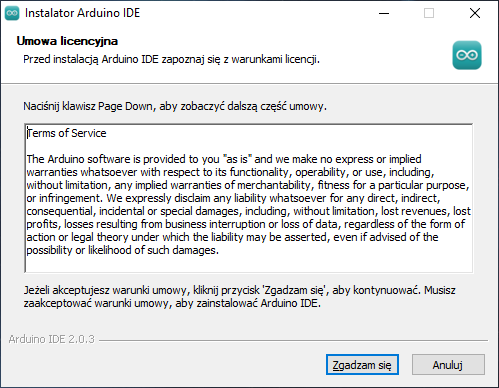Click the 'Umowa licencyjna' header title
Viewport: 499px width, 388px height.
67,41
